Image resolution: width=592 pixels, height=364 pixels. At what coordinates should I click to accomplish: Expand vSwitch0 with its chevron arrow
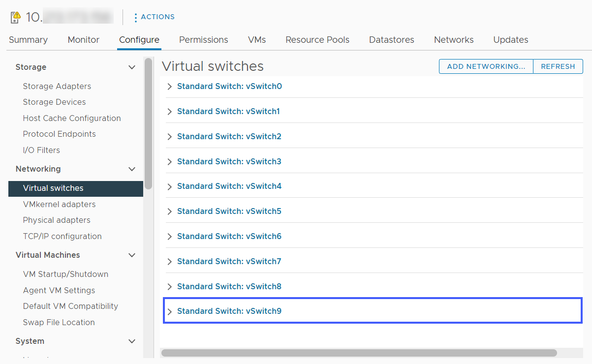click(x=170, y=87)
